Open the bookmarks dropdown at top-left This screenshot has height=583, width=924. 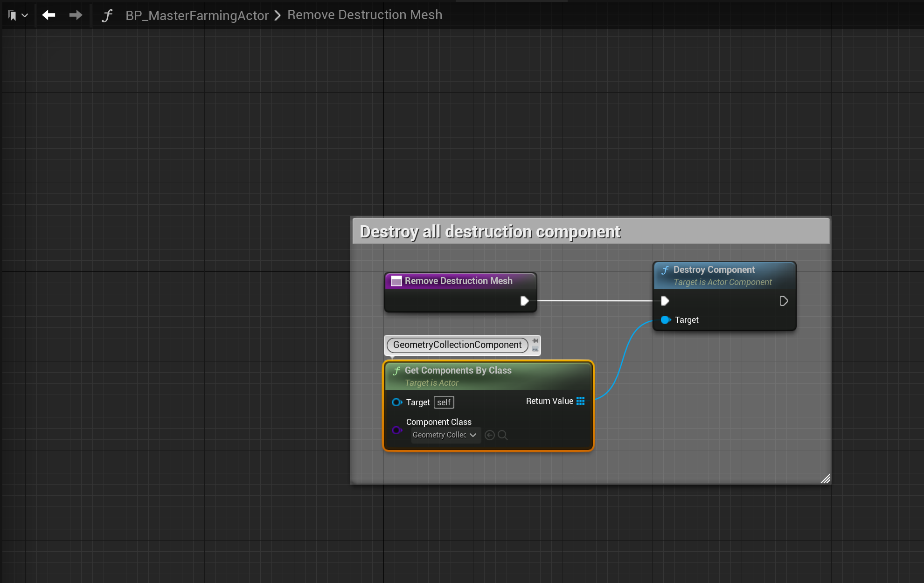[18, 15]
